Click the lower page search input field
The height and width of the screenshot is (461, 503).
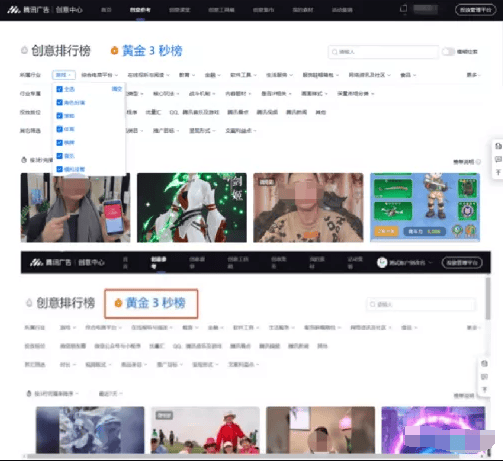pos(421,304)
